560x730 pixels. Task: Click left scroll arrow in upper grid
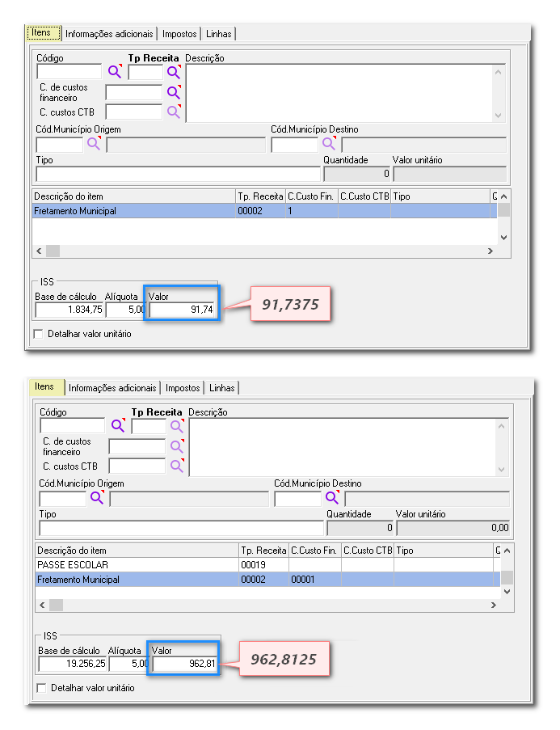coord(39,251)
